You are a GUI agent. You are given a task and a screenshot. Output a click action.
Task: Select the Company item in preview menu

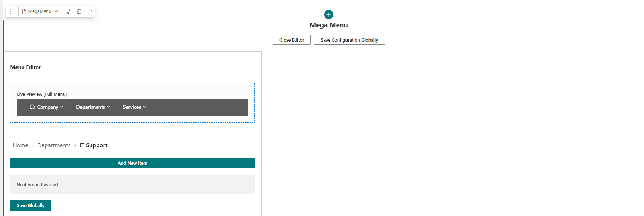[48, 107]
